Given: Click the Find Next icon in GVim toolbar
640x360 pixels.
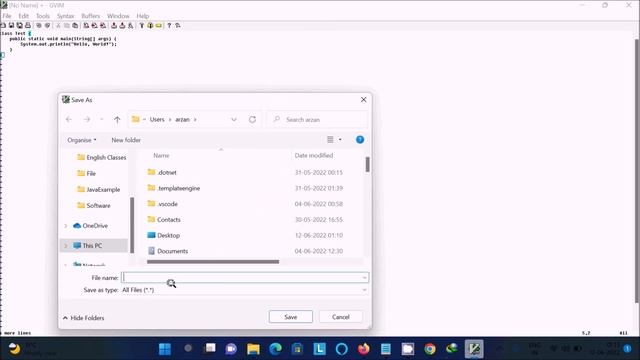Looking at the screenshot, I should click(94, 25).
